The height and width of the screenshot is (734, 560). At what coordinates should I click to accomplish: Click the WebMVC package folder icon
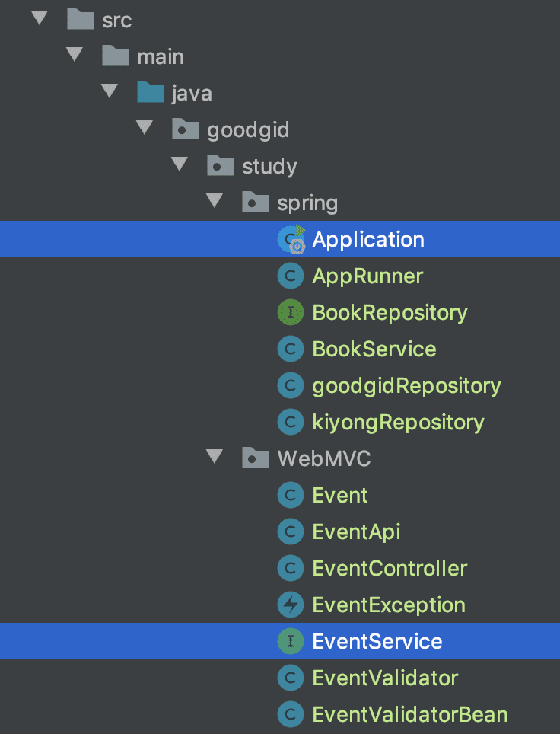click(256, 458)
